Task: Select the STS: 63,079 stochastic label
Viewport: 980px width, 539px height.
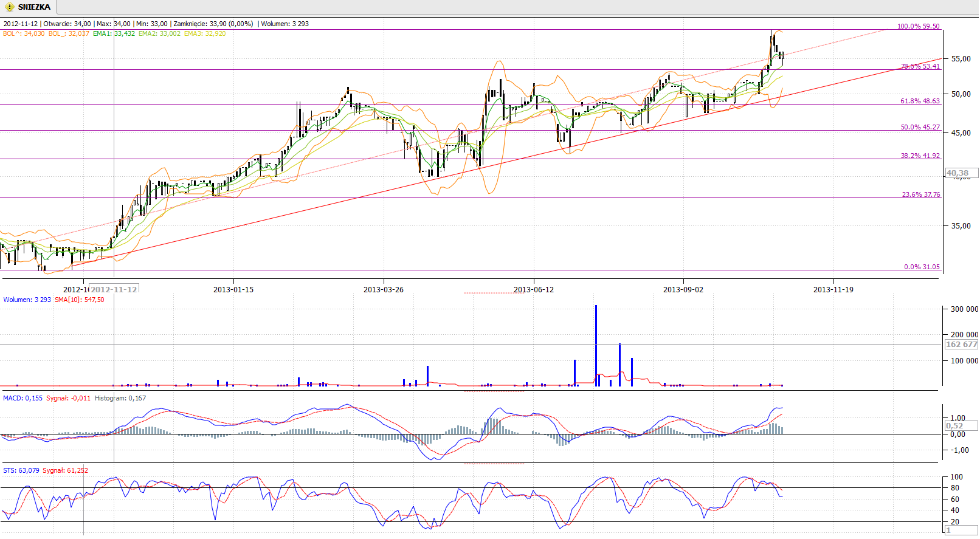Action: pyautogui.click(x=21, y=470)
